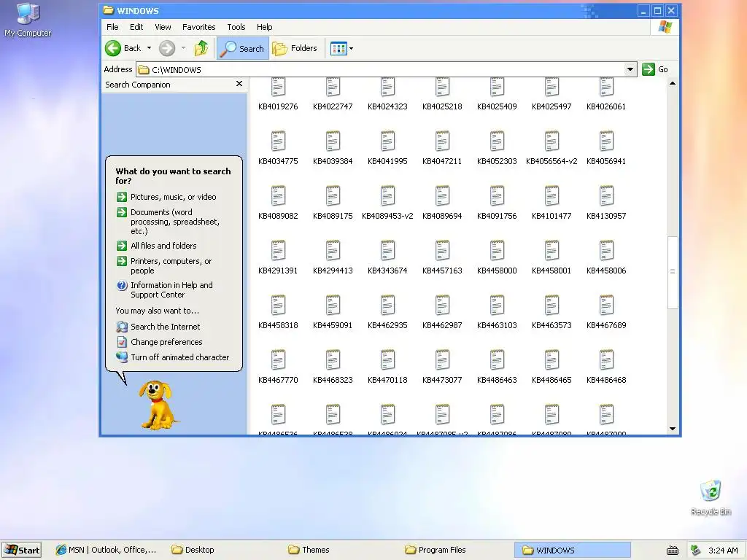The image size is (747, 560).
Task: Open the Start menu
Action: (x=21, y=550)
